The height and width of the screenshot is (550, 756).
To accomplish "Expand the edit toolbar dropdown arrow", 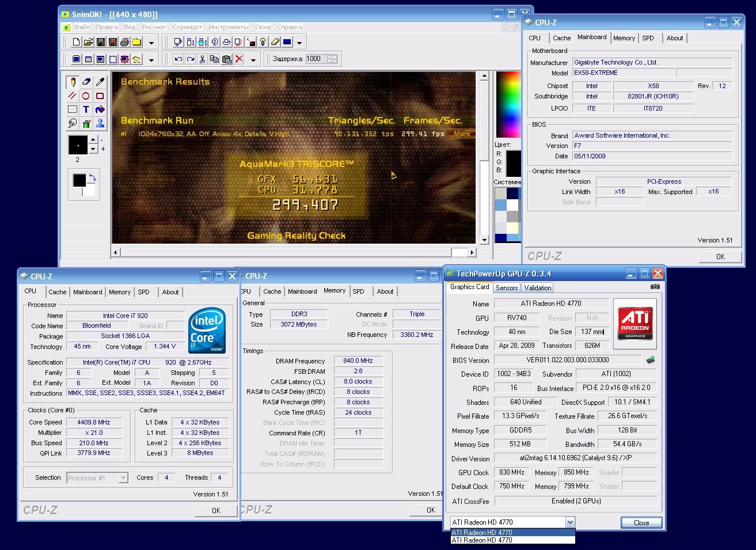I will [x=253, y=59].
